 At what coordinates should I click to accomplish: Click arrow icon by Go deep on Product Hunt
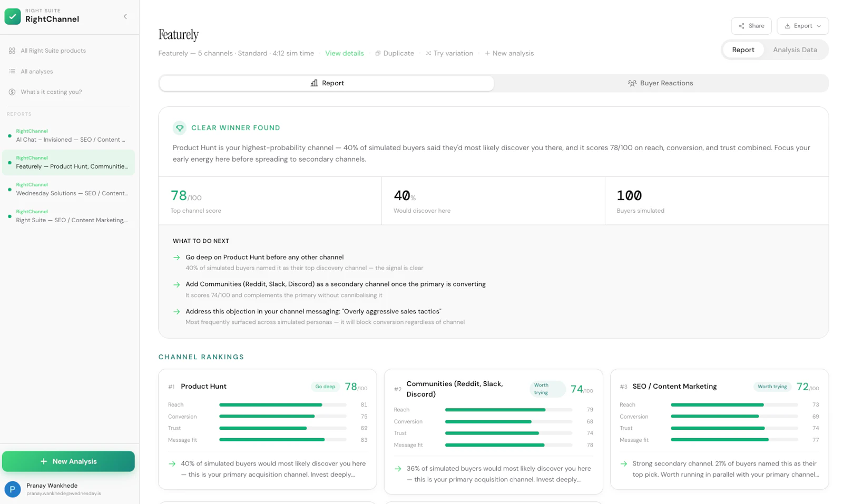point(177,258)
